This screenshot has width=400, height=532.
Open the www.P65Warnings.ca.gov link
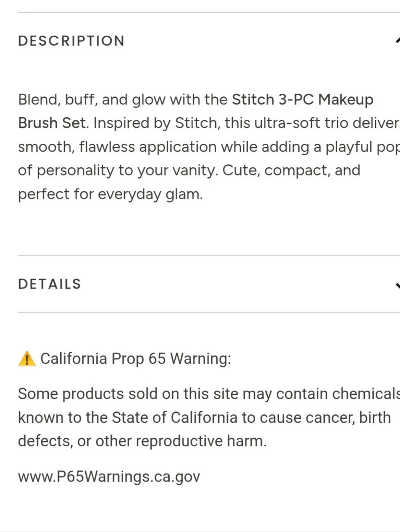tap(109, 477)
